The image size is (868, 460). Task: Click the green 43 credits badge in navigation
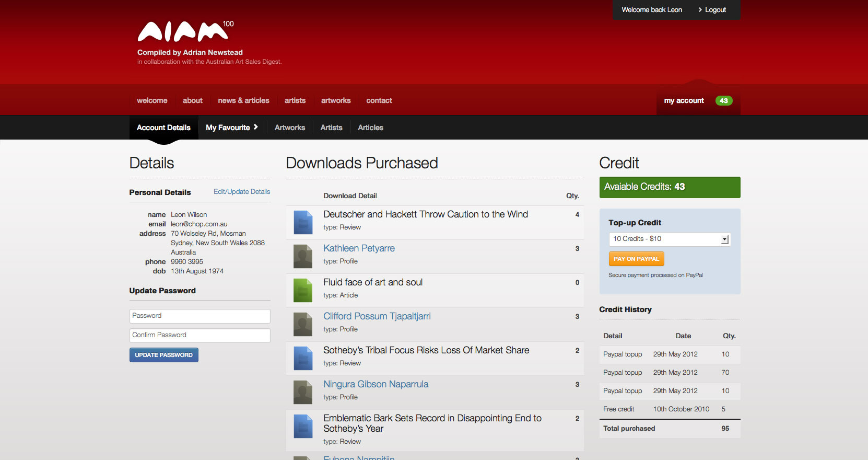(x=724, y=101)
